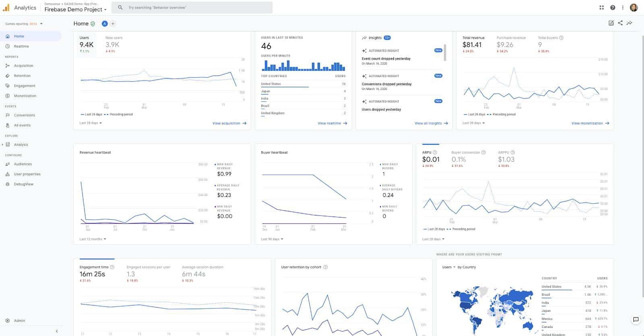Select the New users metric tab
Screen dimensions: 644x336
[x=114, y=44]
